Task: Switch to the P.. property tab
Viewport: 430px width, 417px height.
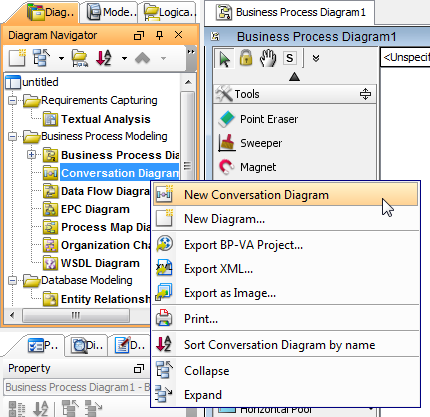Action: [x=43, y=346]
